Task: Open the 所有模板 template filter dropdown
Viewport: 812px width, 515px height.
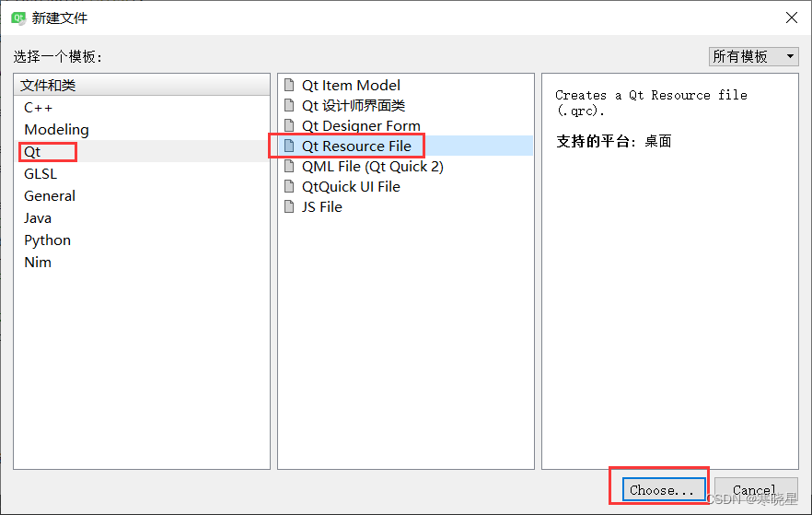Action: 753,56
